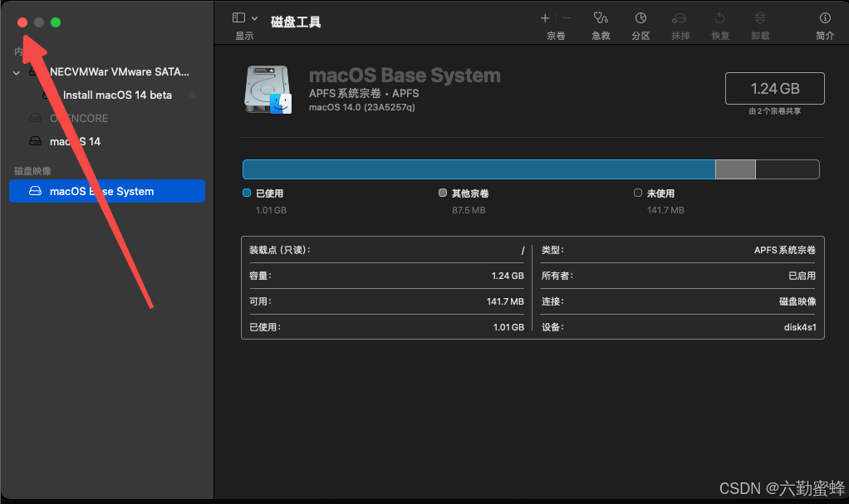Open the sidebar display options icon
The width and height of the screenshot is (849, 504).
pyautogui.click(x=238, y=18)
